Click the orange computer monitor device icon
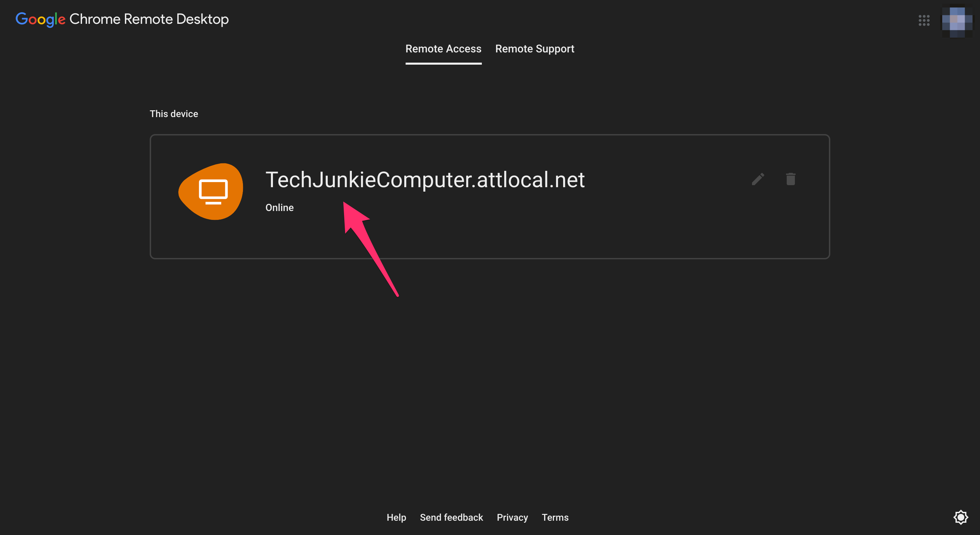Screen dimensions: 980x535 (x=211, y=191)
